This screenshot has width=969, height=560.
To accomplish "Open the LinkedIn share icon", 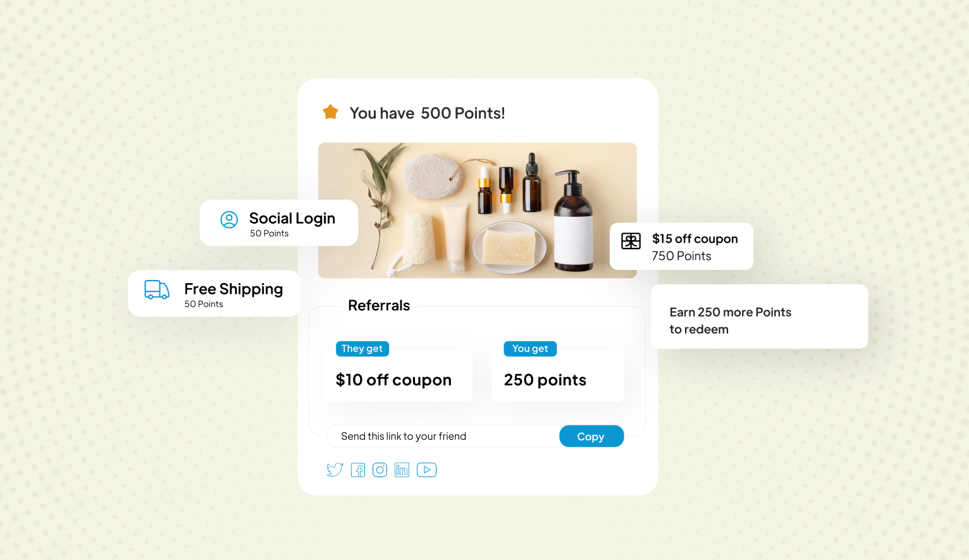I will (402, 470).
